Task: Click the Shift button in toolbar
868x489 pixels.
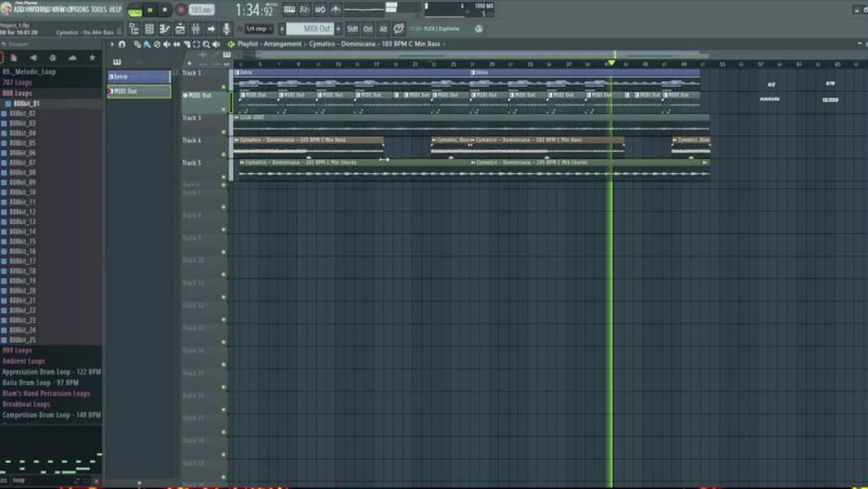Action: [x=352, y=29]
